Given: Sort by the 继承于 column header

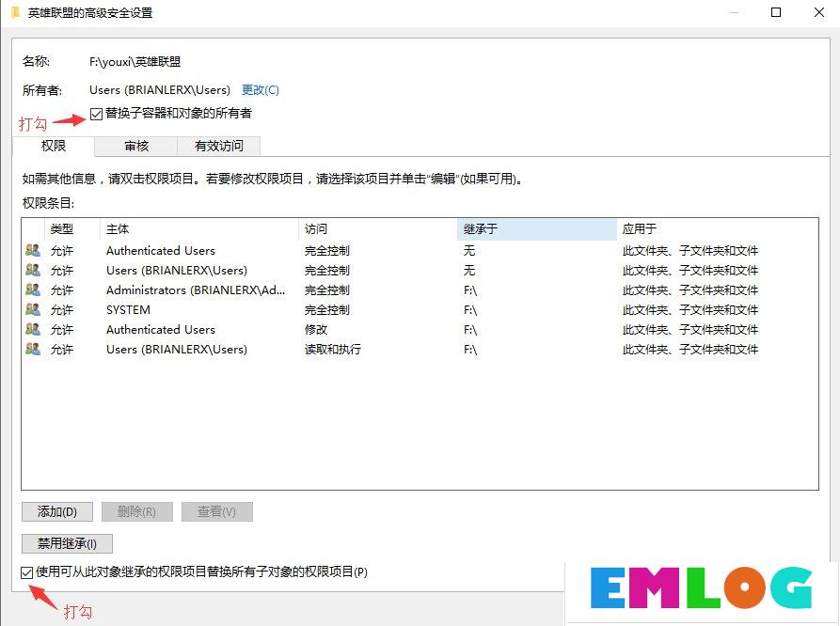Looking at the screenshot, I should [x=537, y=229].
